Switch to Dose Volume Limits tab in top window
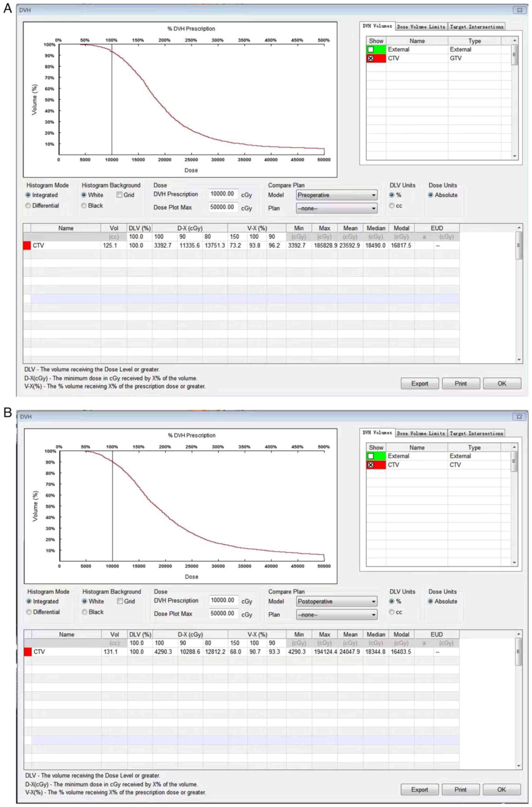Screen dimensions: 532x807 [421, 27]
